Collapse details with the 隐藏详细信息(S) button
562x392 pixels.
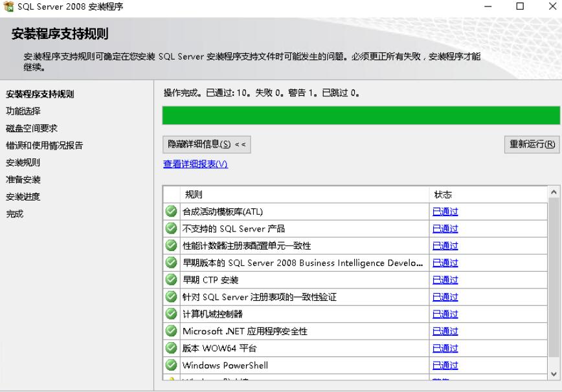point(207,145)
